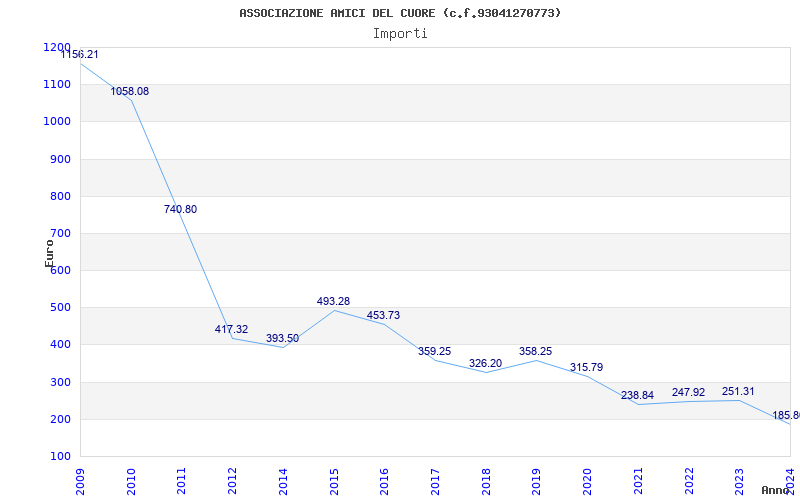Viewport: 800px width, 500px height.
Task: Select the Importi subtitle
Action: tap(400, 34)
